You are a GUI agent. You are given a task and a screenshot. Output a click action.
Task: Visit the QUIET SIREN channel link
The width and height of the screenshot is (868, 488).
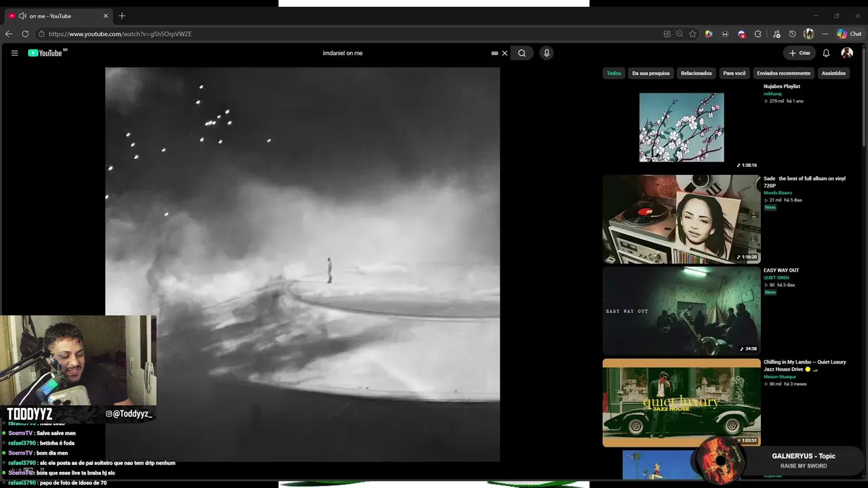click(x=776, y=278)
